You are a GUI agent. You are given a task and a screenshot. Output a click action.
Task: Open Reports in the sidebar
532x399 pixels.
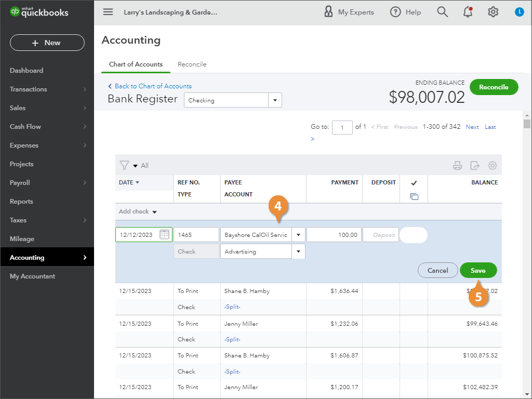(x=21, y=202)
